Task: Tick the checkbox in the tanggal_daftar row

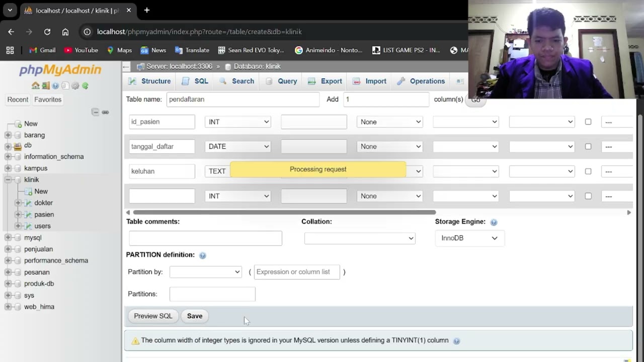Action: coord(588,146)
